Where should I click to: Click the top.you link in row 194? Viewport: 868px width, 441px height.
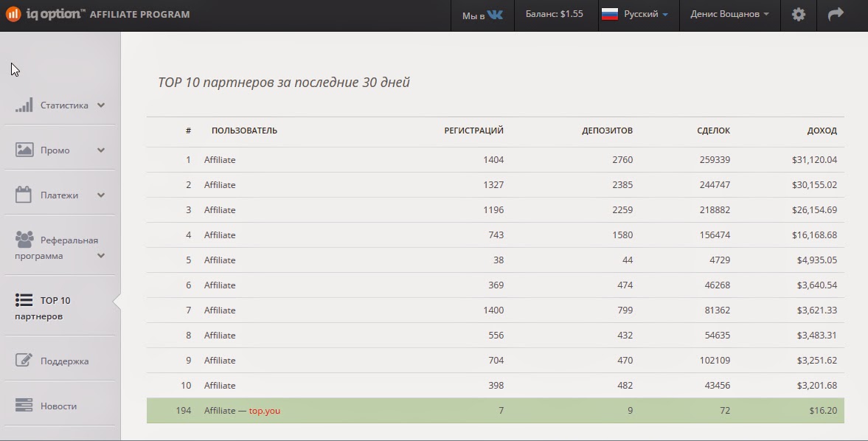tap(265, 411)
